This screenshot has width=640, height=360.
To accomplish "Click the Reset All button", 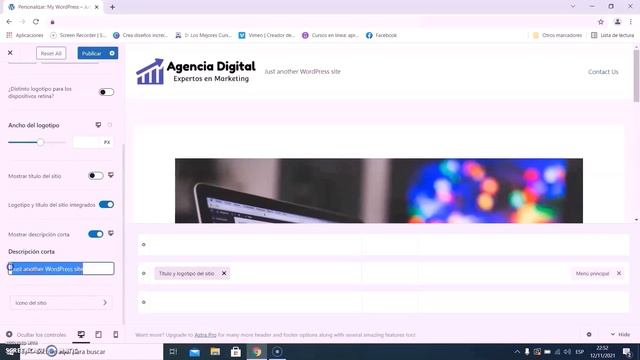I will (x=51, y=53).
